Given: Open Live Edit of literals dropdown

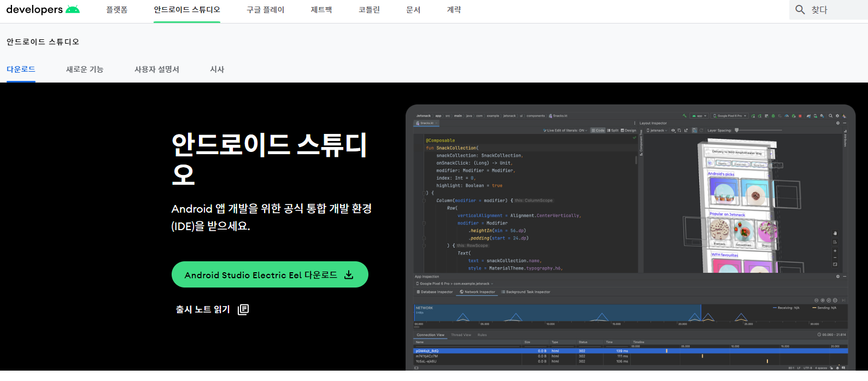Looking at the screenshot, I should (565, 131).
